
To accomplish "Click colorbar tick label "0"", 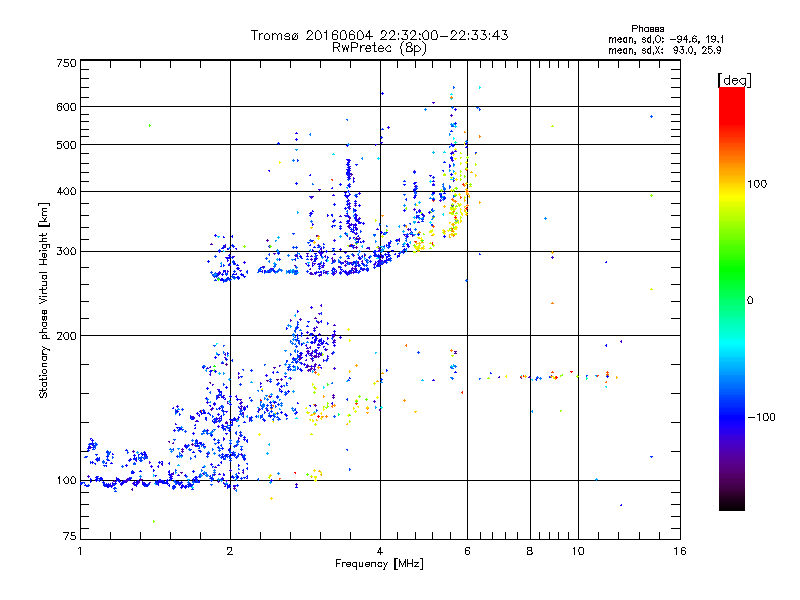I will pos(750,301).
